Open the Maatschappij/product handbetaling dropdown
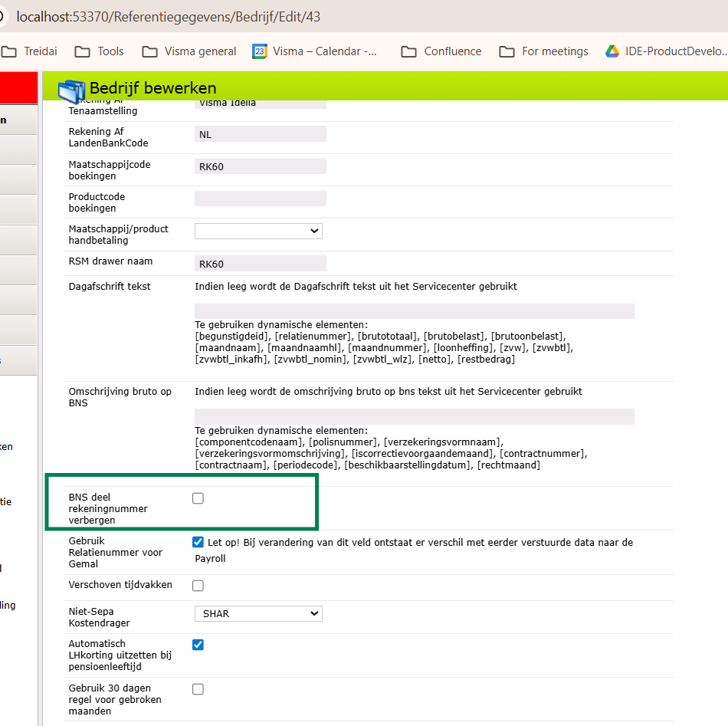 click(258, 231)
